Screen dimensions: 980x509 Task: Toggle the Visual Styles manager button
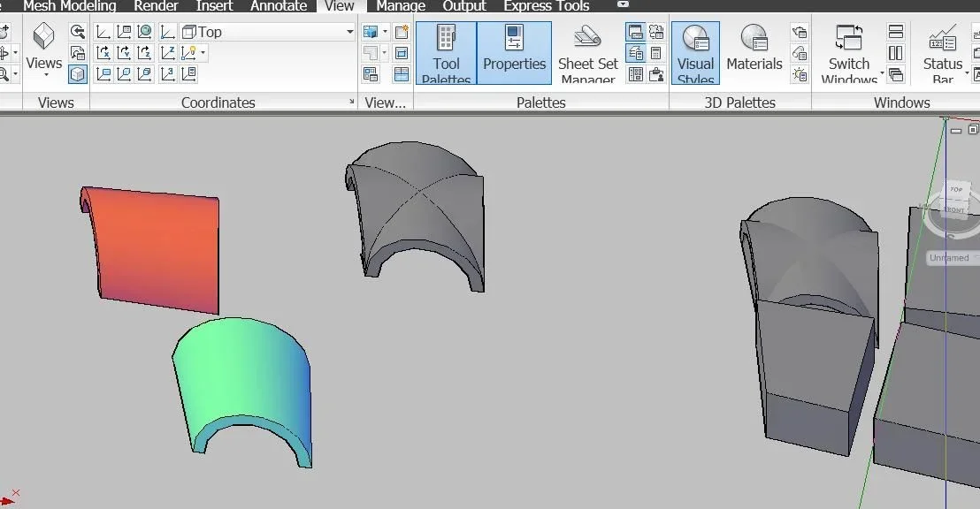[695, 53]
